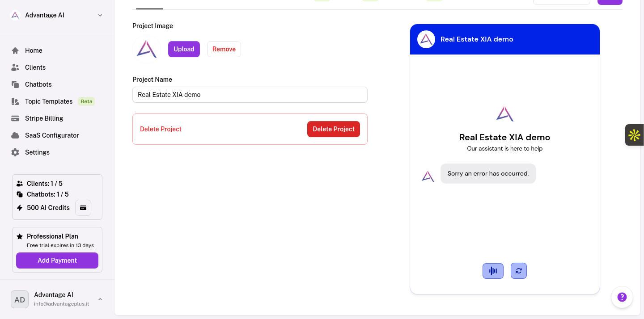The height and width of the screenshot is (319, 644).
Task: Open the Chatbots section
Action: [x=38, y=84]
